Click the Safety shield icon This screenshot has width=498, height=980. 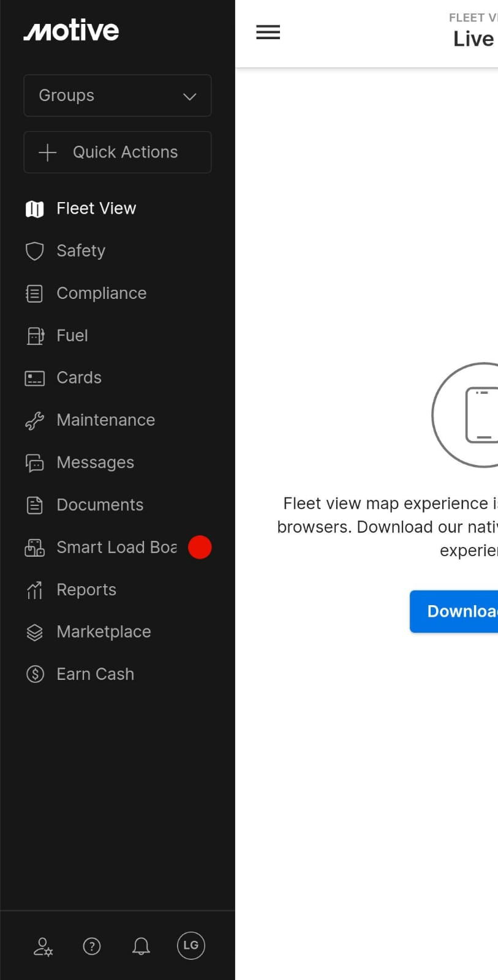[35, 251]
